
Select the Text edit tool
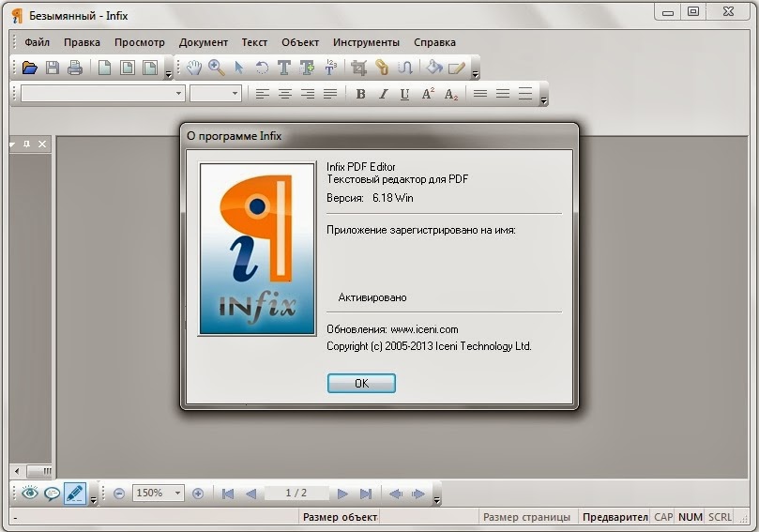284,68
